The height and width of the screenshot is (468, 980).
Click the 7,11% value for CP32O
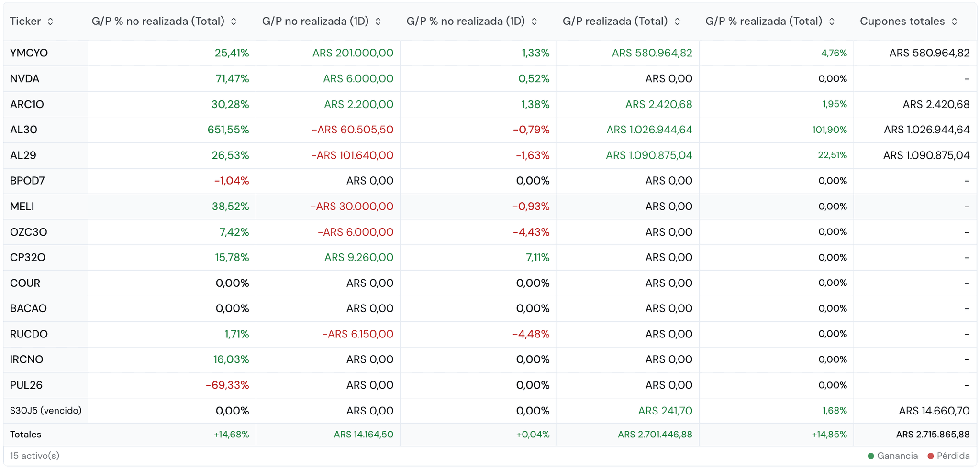coord(537,257)
